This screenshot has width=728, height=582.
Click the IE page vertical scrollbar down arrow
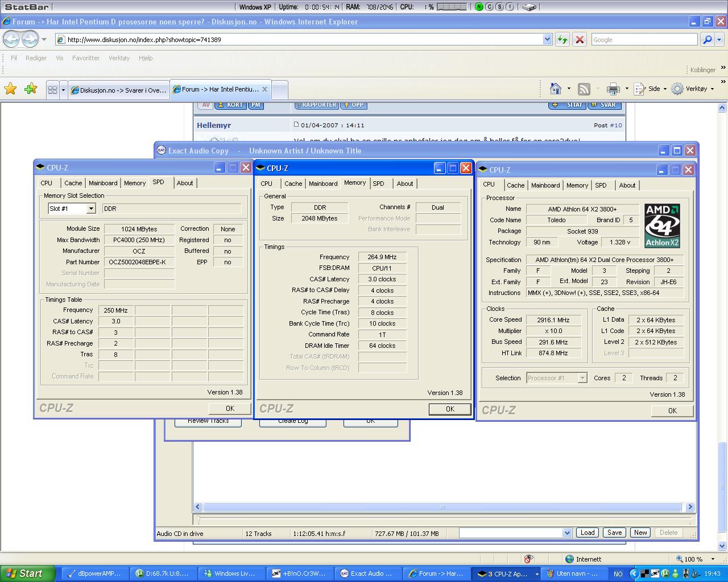722,545
